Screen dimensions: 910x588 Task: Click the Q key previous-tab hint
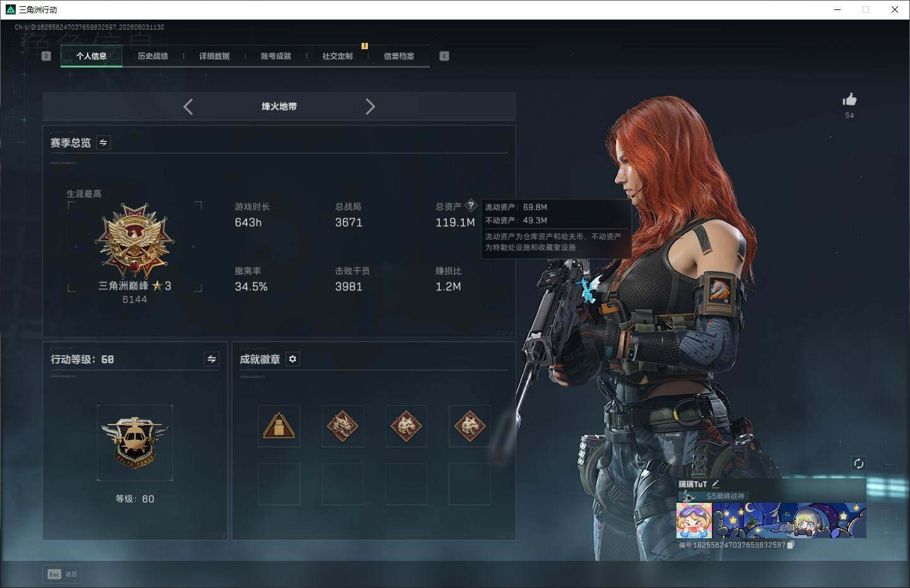(x=46, y=56)
